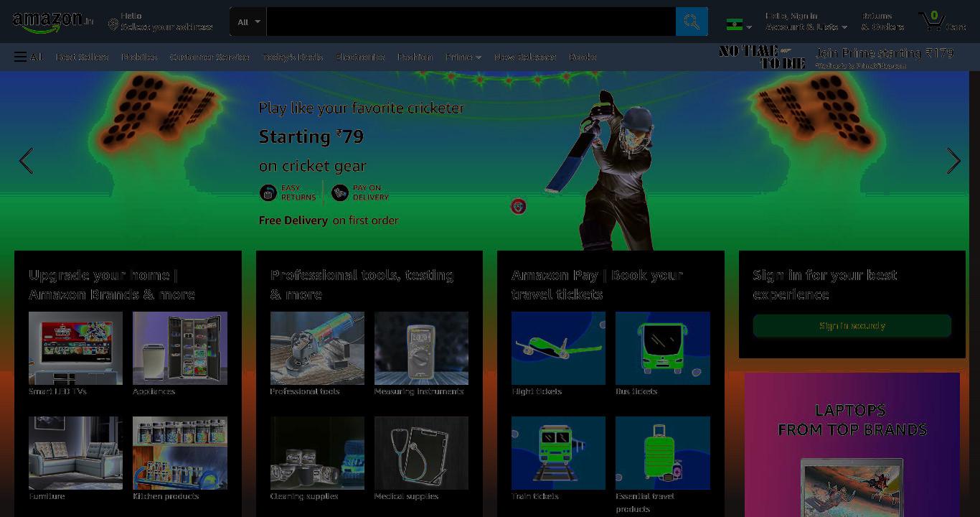Click 'Upgrade your home | Amazon Brands & more' heading
This screenshot has width=980, height=517.
[x=112, y=284]
